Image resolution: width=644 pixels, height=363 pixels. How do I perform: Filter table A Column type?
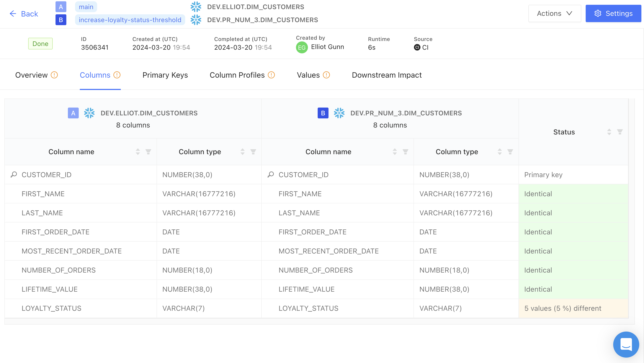click(x=253, y=152)
